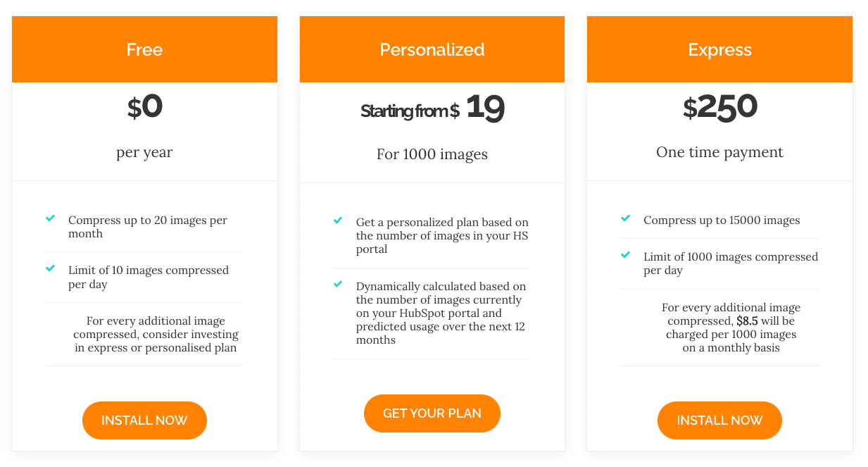The height and width of the screenshot is (467, 868).
Task: Click the checkmark beside Compress up to 15000 images
Action: click(625, 218)
